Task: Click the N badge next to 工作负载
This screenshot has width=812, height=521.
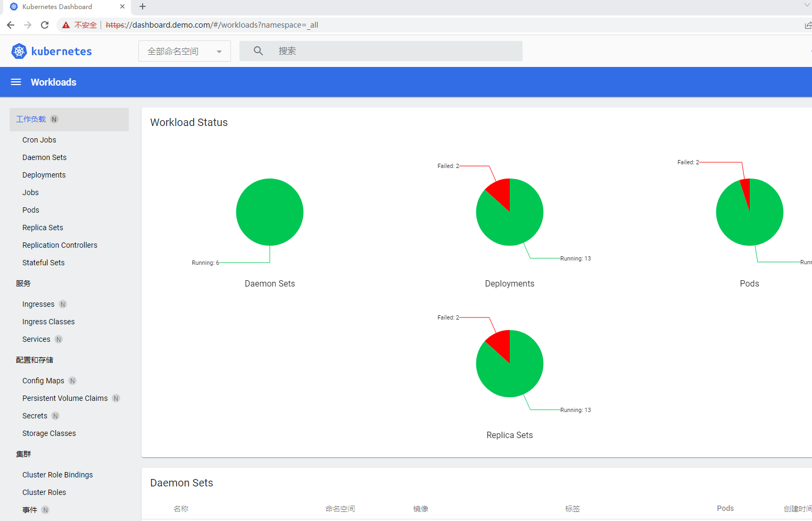Action: 54,119
